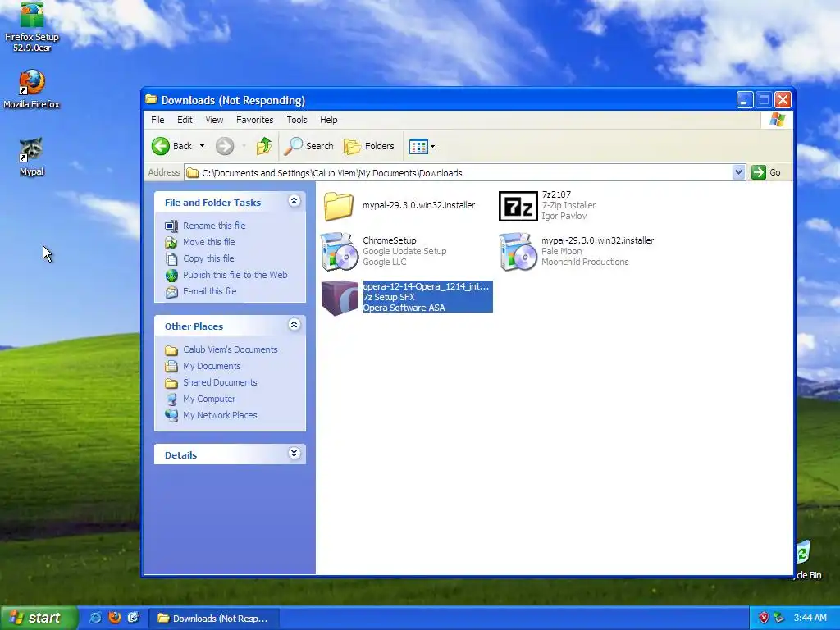Click the opera-12-14-Opera_1214_int file name
Screen dimensions: 840x630
[x=427, y=286]
